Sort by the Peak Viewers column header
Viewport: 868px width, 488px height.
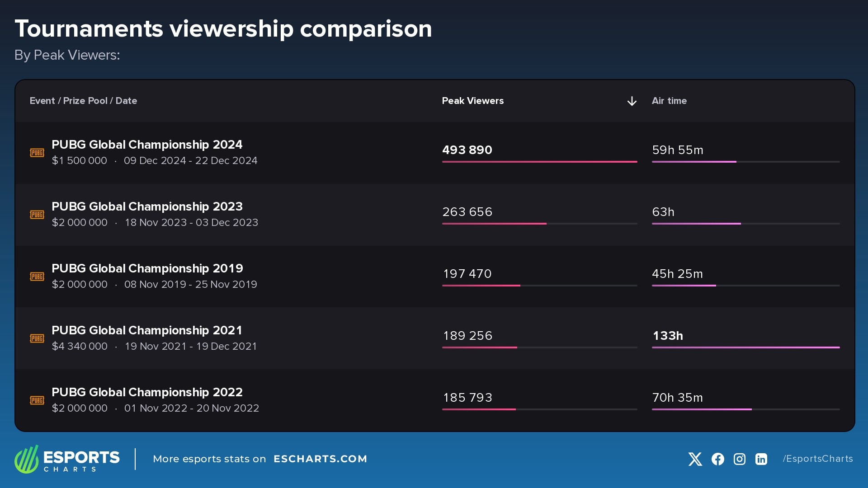[472, 101]
